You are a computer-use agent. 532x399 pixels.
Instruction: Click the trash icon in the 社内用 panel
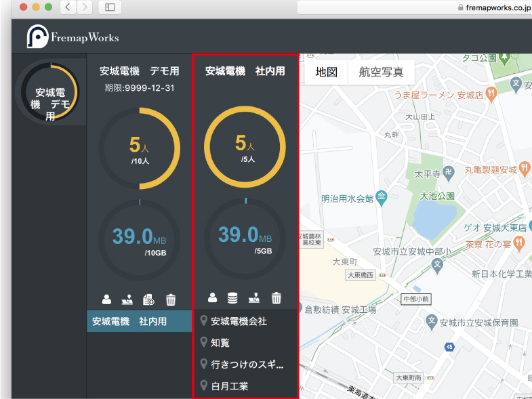click(277, 297)
